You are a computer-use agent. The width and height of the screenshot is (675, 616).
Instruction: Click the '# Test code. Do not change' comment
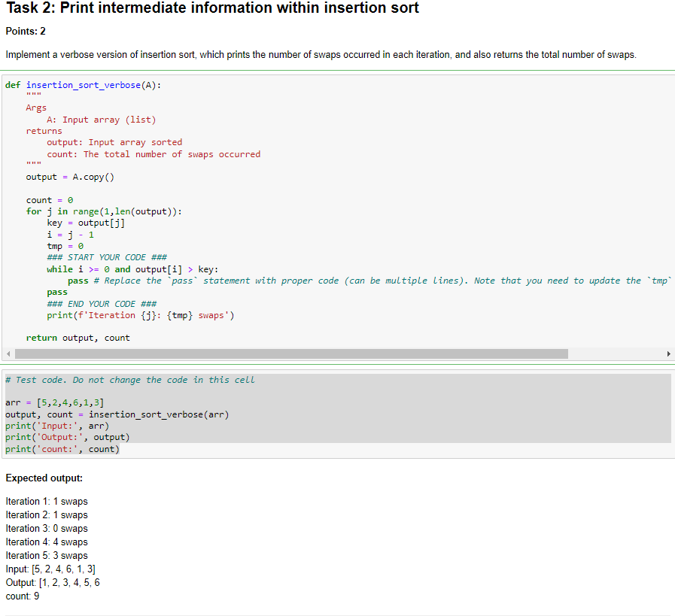pyautogui.click(x=130, y=380)
